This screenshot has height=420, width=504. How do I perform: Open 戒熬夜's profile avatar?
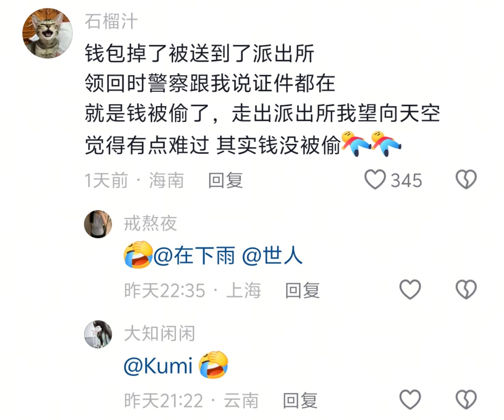coord(98,224)
